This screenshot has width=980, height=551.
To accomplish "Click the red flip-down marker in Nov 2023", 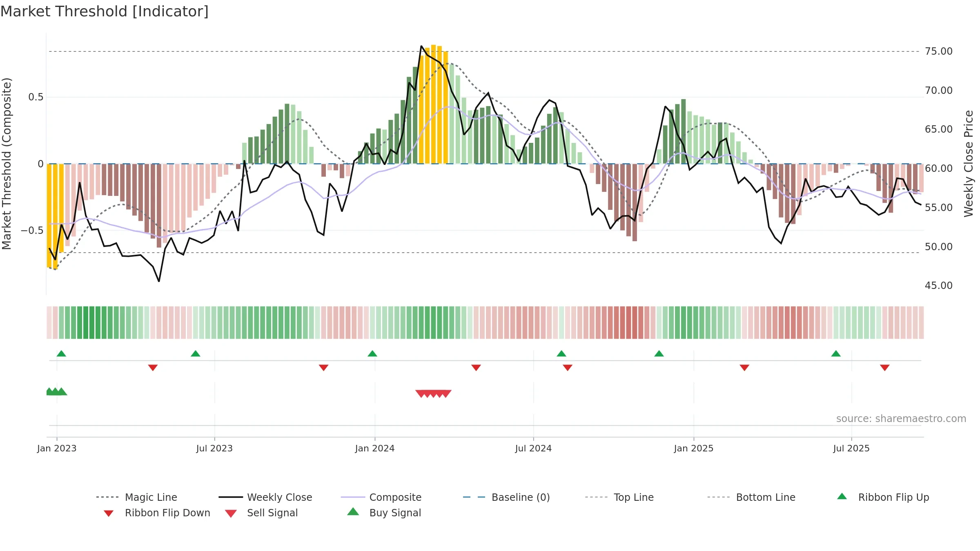I will [x=323, y=368].
